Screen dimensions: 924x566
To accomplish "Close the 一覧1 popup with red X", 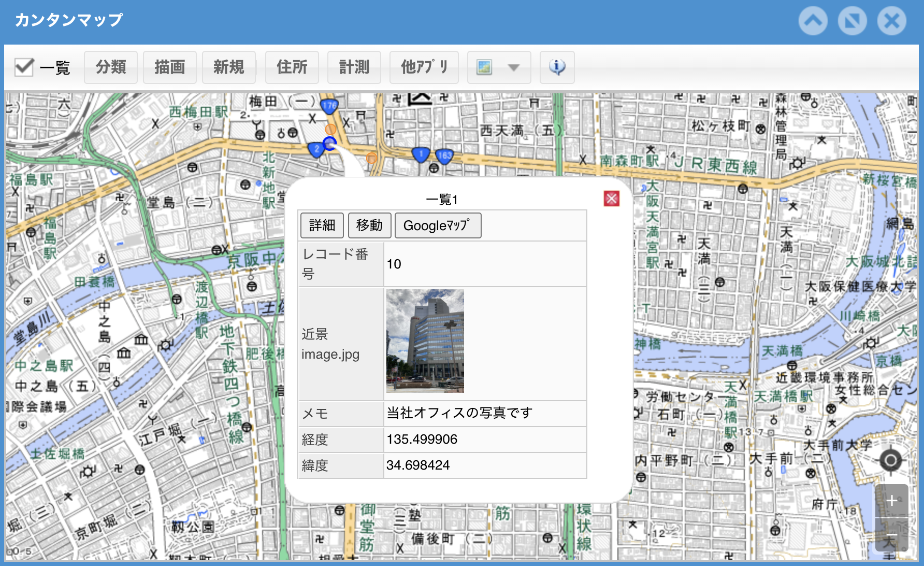I will 612,199.
